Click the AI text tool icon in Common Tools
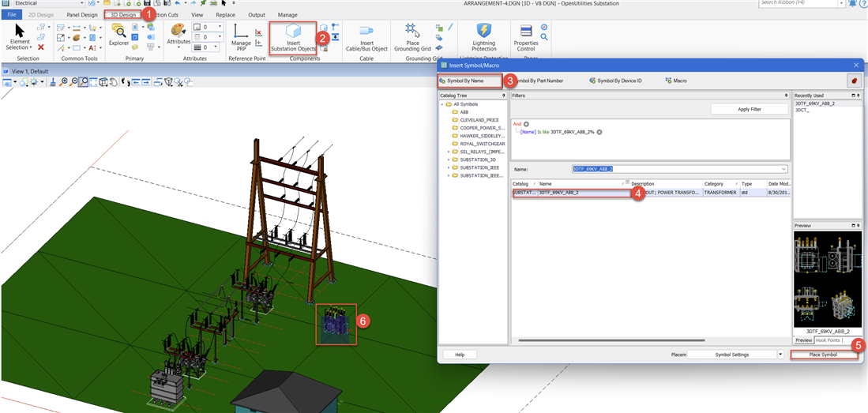Screen dimensions: 868x413 [92, 47]
